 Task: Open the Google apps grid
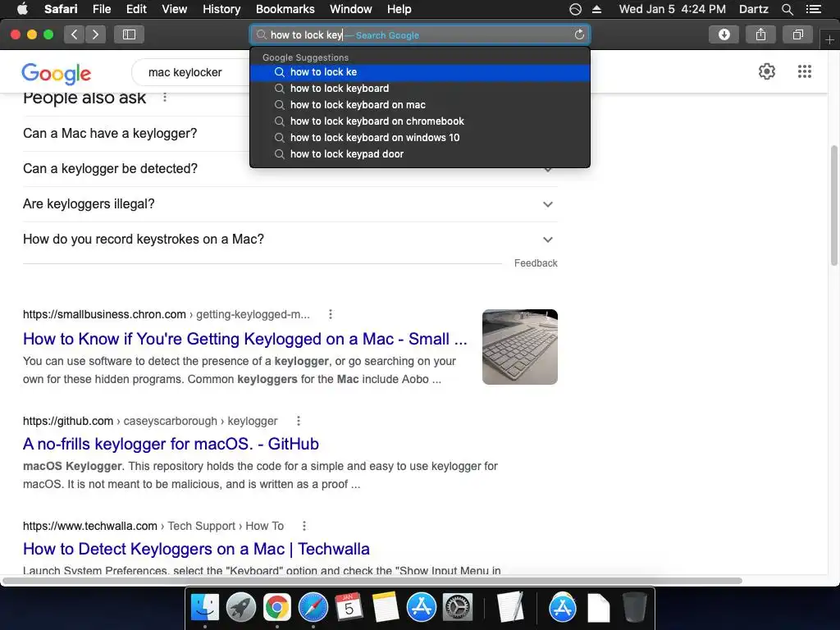805,71
